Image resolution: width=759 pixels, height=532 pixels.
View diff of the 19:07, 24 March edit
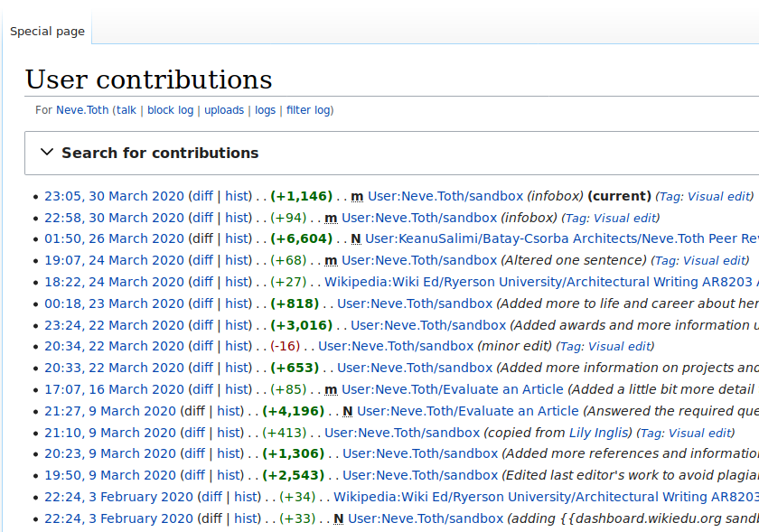pos(202,260)
